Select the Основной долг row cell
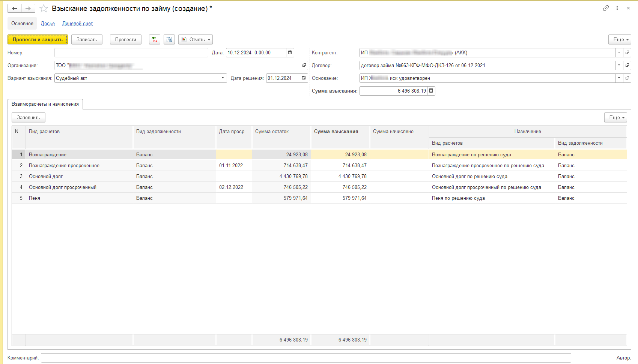Viewport: 638px width, 364px height. pos(79,176)
